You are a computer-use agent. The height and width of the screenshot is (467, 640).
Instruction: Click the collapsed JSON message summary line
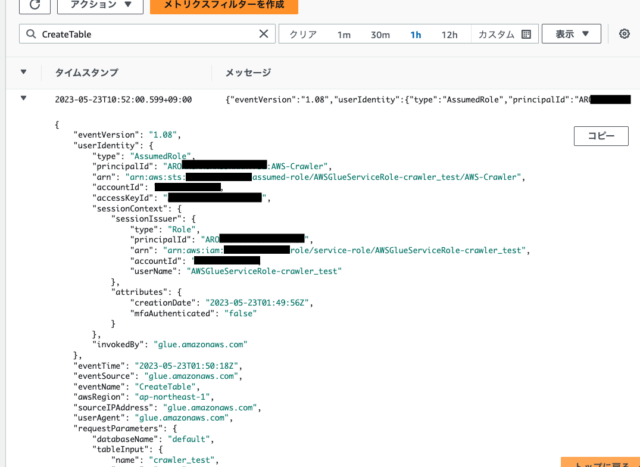pos(428,100)
